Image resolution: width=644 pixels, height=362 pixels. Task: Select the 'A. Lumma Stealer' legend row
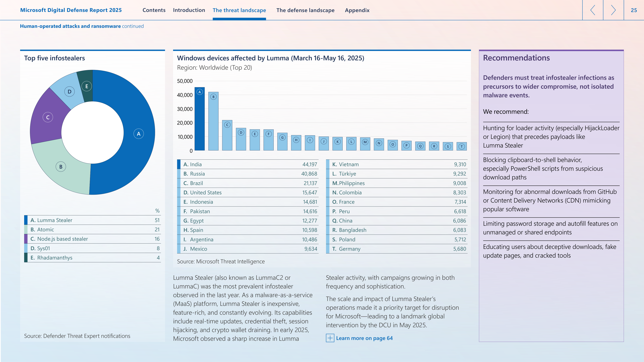coord(93,220)
